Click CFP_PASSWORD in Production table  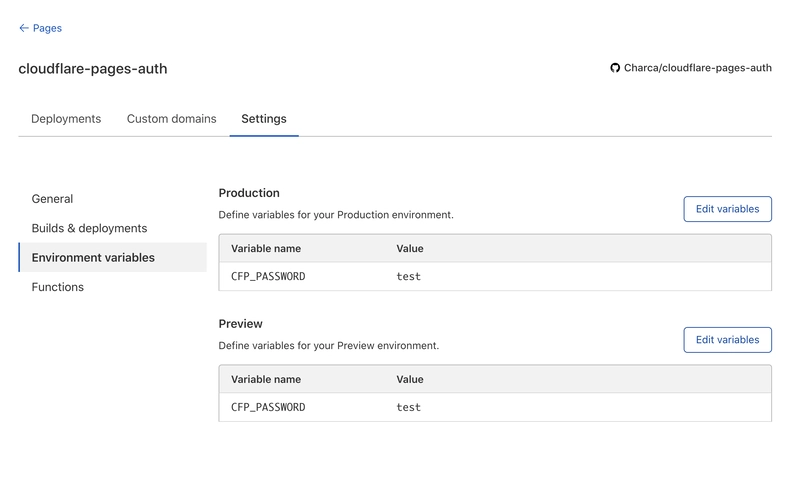coord(268,277)
